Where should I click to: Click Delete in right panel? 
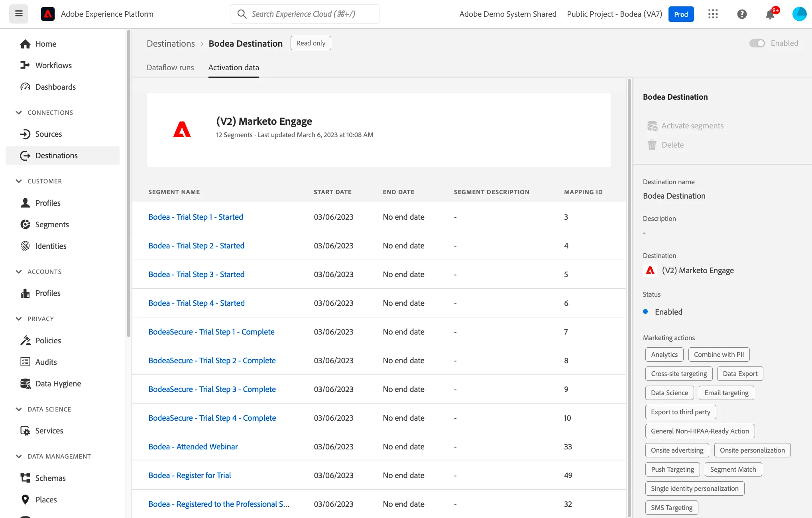pos(666,145)
